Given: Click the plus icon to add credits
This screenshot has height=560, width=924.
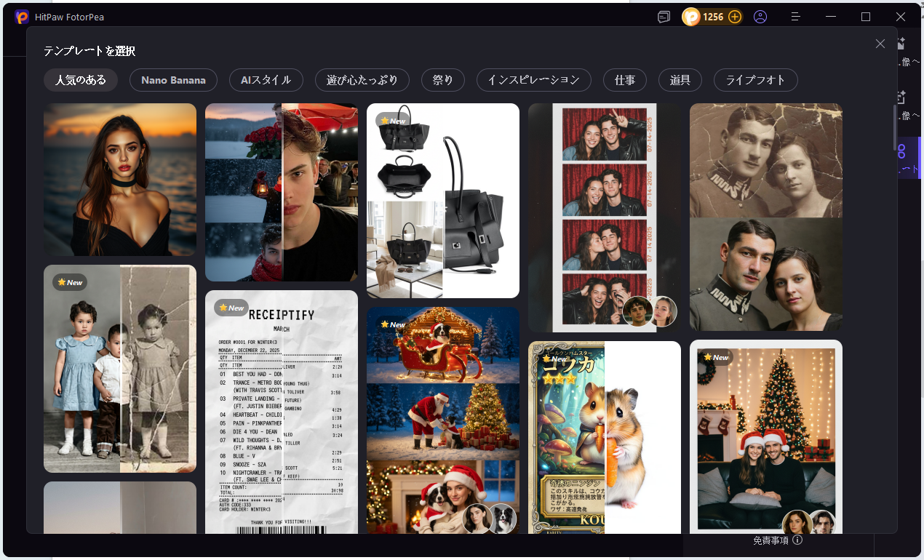Looking at the screenshot, I should tap(735, 17).
